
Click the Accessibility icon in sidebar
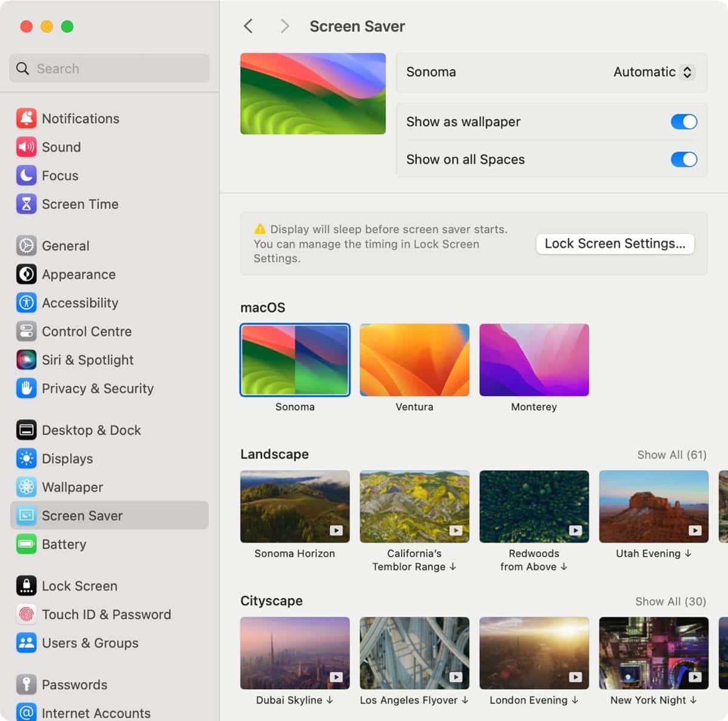[x=26, y=303]
